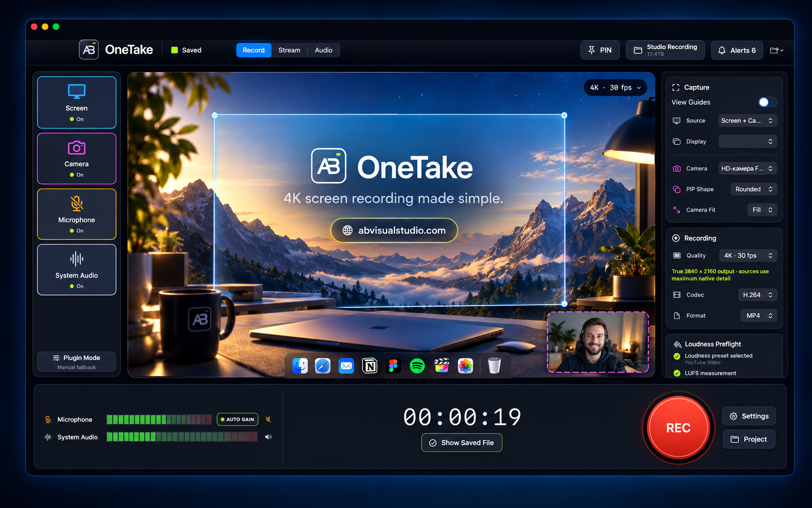
Task: Launch Final Cut Pro from the dock
Action: 441,366
